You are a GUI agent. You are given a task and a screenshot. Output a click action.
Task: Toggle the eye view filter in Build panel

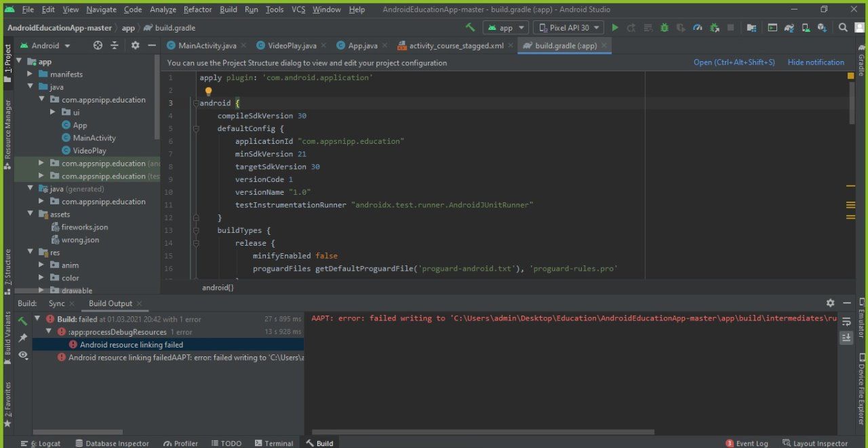23,354
